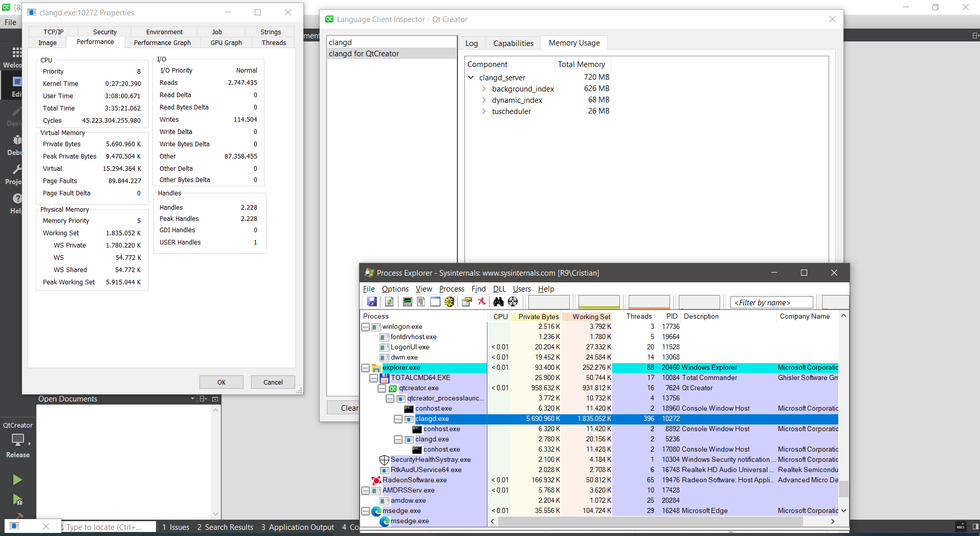The height and width of the screenshot is (536, 980).
Task: Open Debug mode in Qt Creator sidebar
Action: point(12,144)
